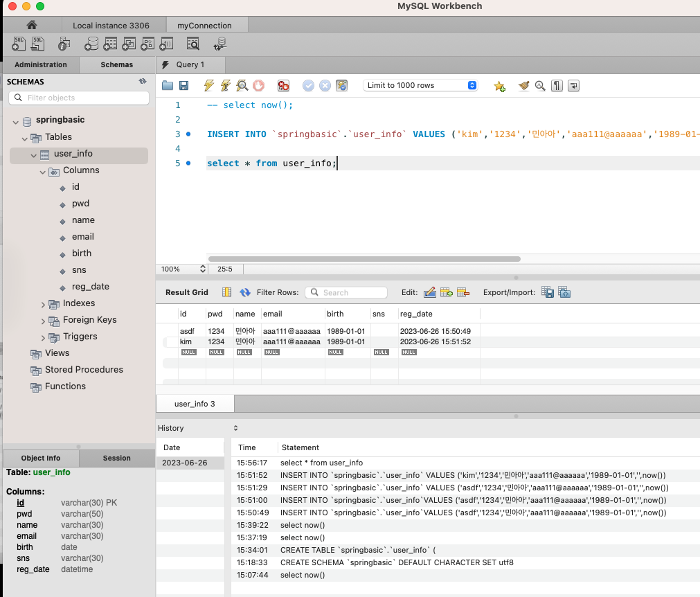Open find panel magnifier icon
Viewport: 700px width, 597px height.
coord(540,85)
